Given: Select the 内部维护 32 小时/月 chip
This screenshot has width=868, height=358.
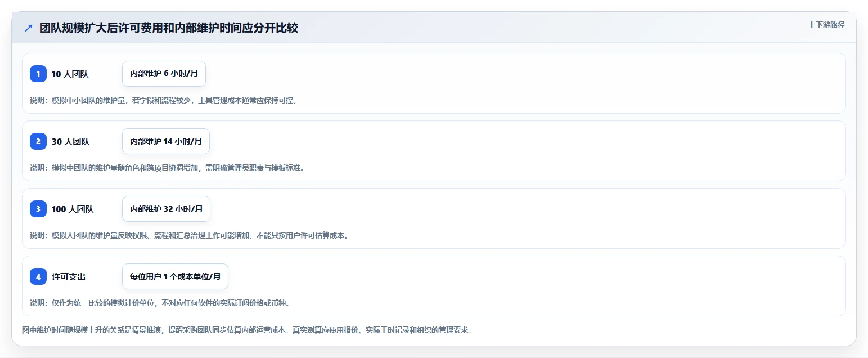Looking at the screenshot, I should (x=166, y=209).
